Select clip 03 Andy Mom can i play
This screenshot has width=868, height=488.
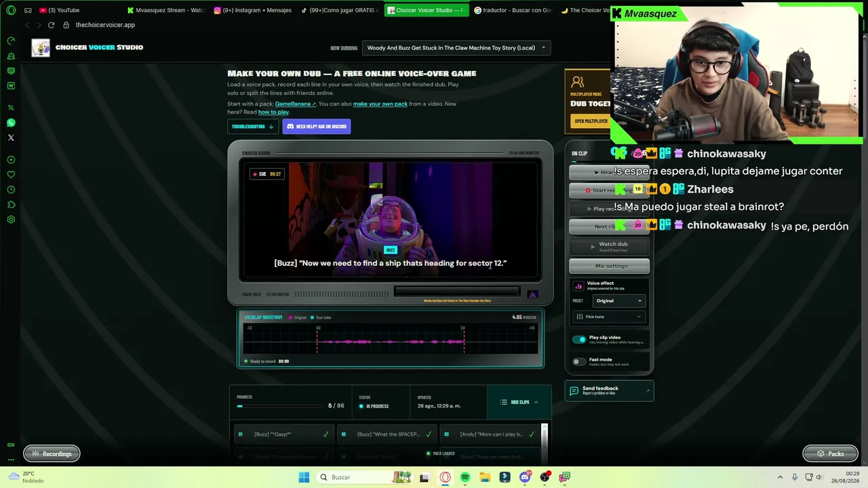490,434
